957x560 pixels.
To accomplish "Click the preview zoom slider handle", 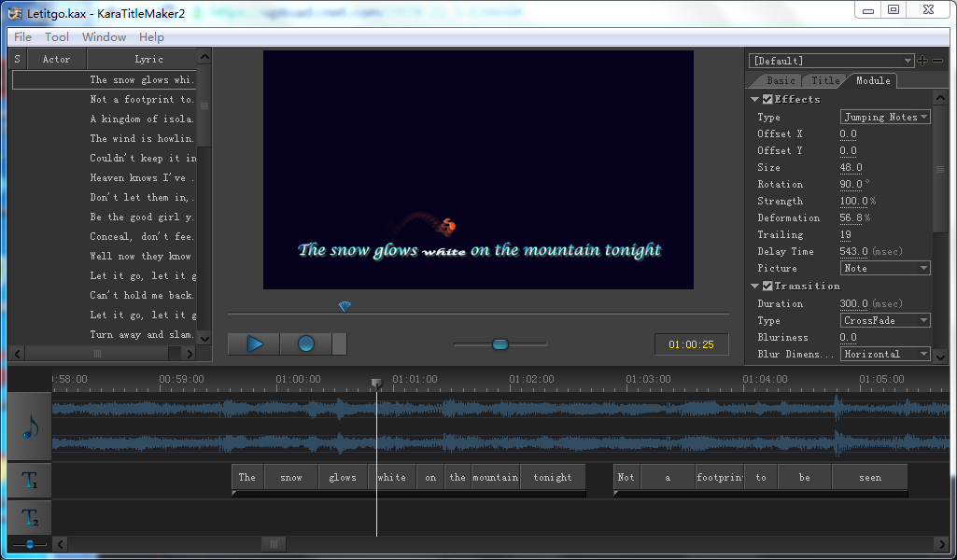I will point(500,344).
